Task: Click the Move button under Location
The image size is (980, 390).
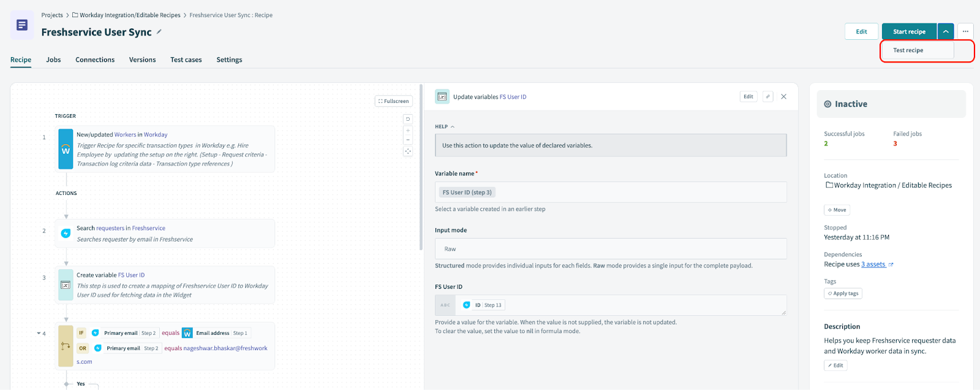Action: point(837,210)
